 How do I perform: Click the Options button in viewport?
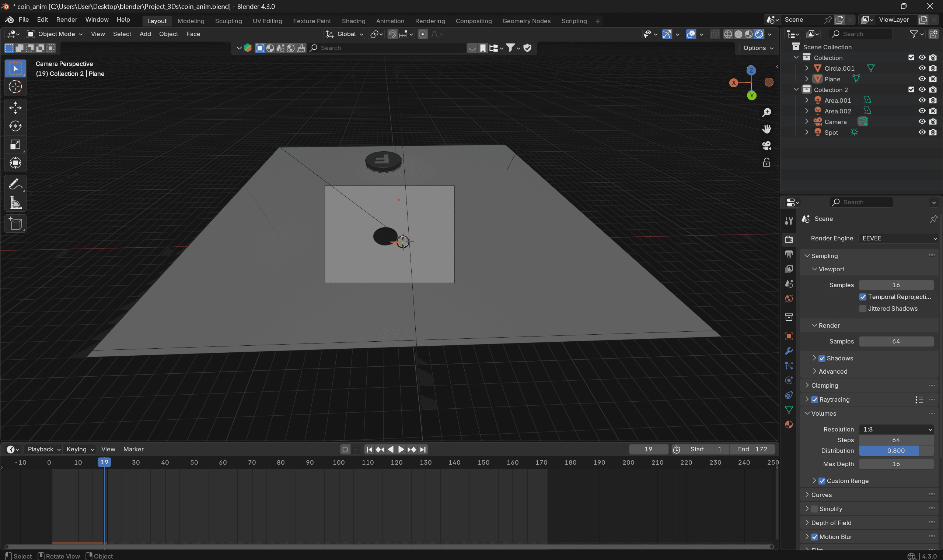[x=758, y=48]
